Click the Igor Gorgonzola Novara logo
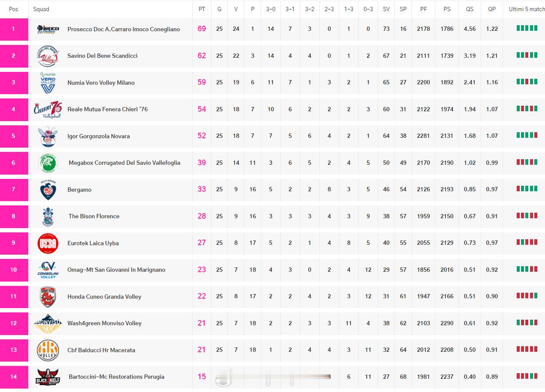 [48, 136]
